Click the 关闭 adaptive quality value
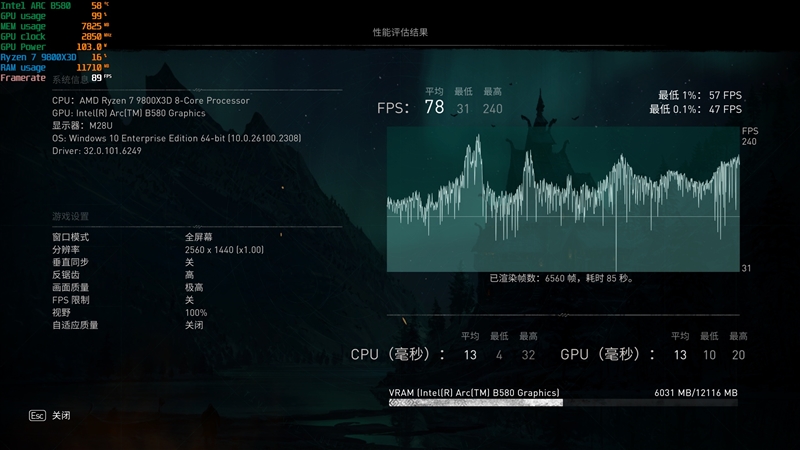800x450 pixels. coord(194,325)
